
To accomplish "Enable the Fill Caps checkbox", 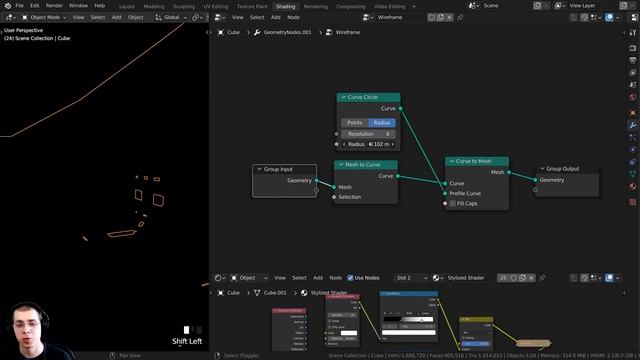I will pos(453,204).
